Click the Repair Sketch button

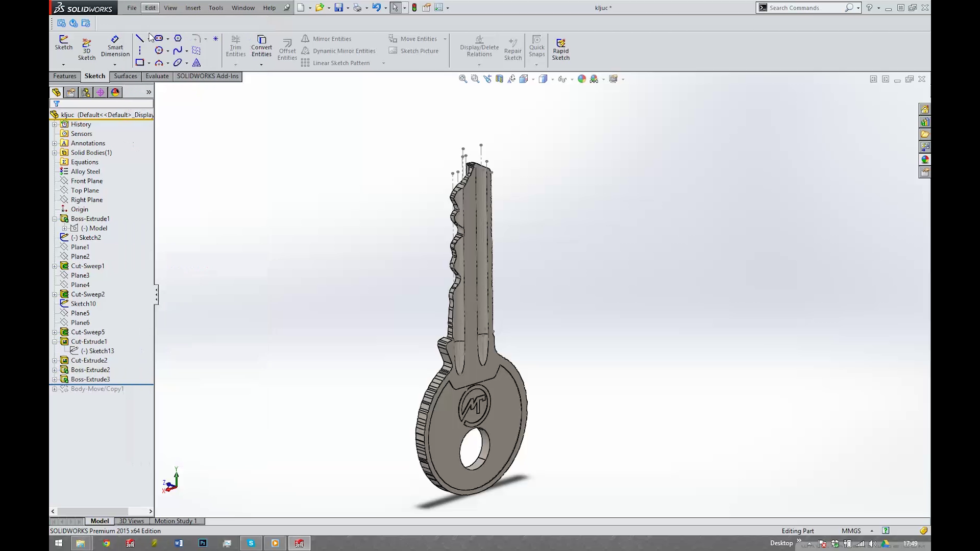(x=512, y=48)
